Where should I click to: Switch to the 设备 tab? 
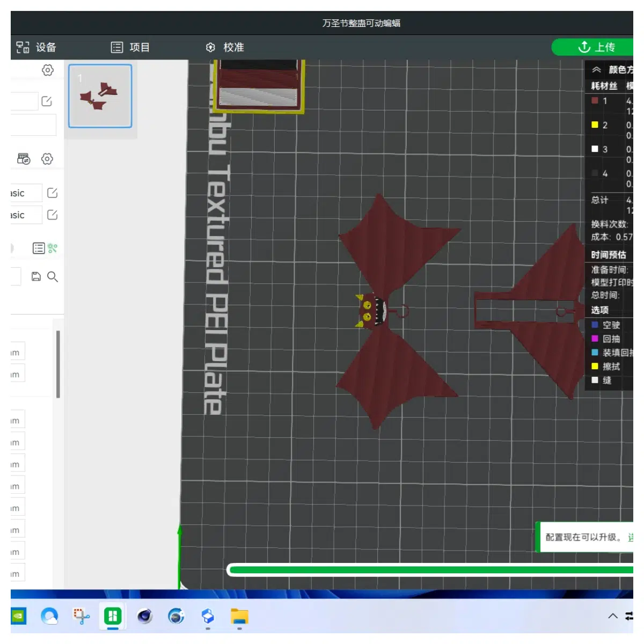(x=36, y=47)
